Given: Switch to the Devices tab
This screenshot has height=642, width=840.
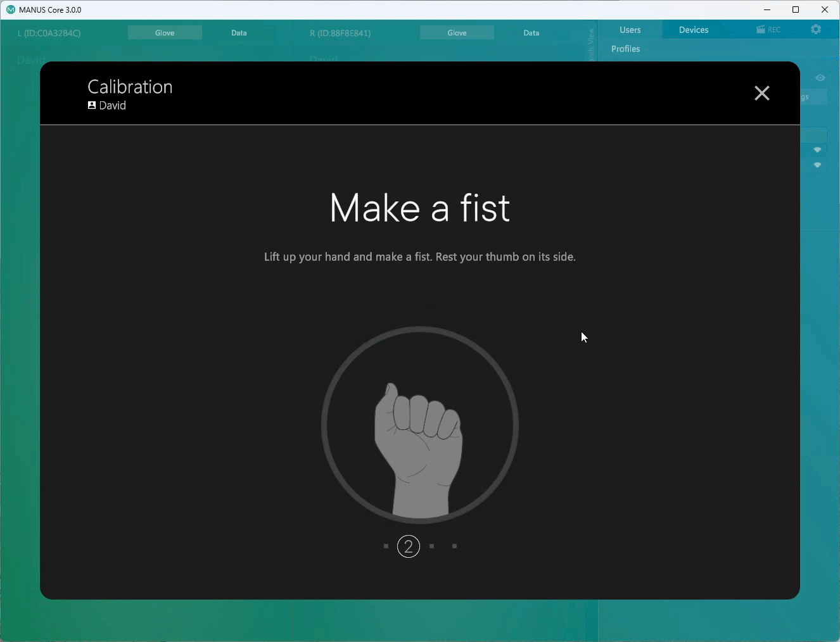Looking at the screenshot, I should tap(694, 30).
